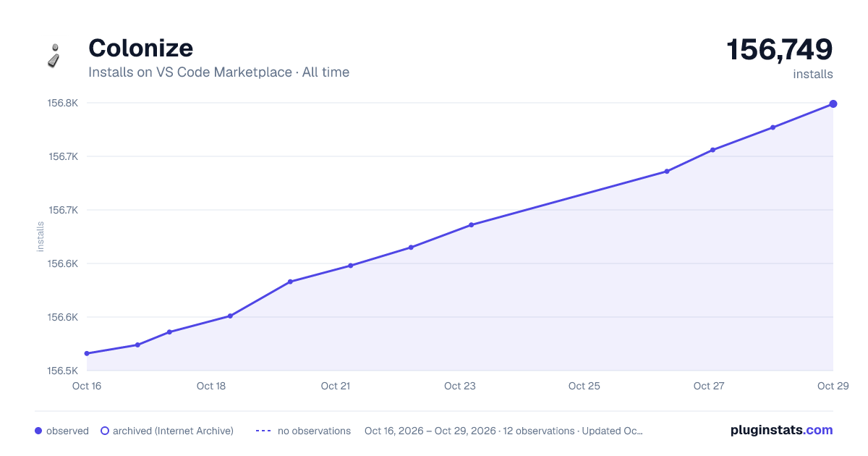Click the Oct 29 axis label
The image size is (868, 456).
(832, 386)
